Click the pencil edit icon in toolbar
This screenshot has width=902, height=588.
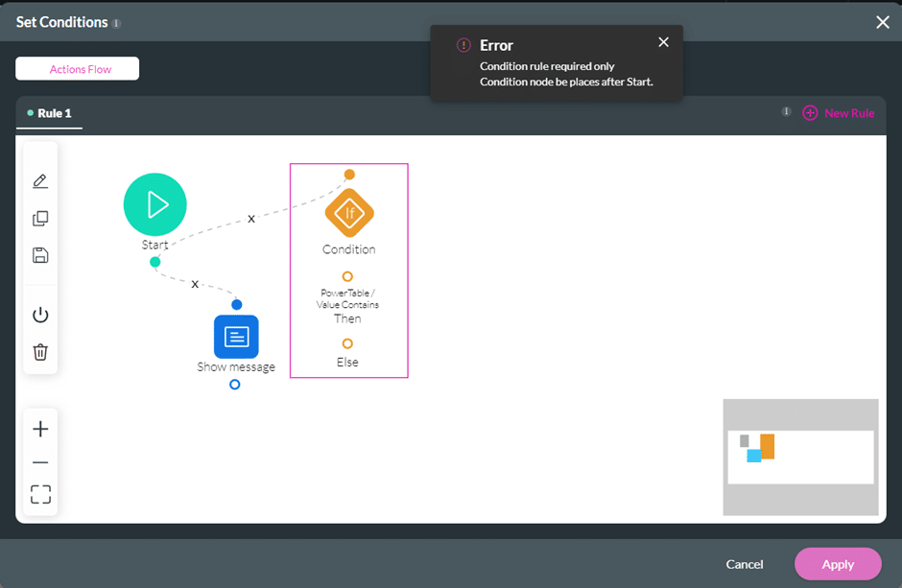[x=40, y=181]
